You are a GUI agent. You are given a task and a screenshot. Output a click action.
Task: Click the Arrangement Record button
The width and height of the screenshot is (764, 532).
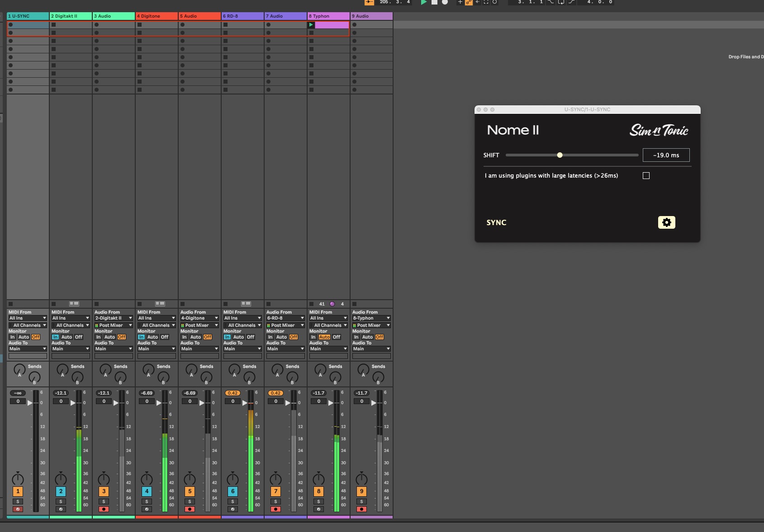click(445, 2)
